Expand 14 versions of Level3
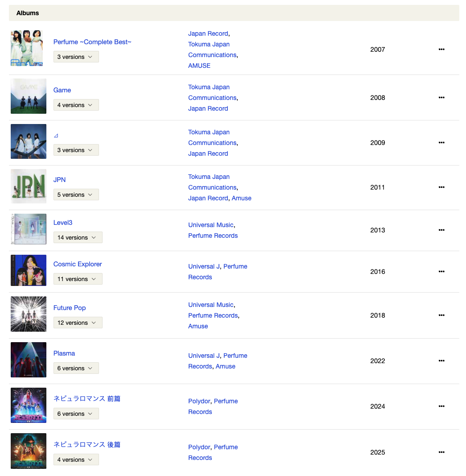 [78, 237]
